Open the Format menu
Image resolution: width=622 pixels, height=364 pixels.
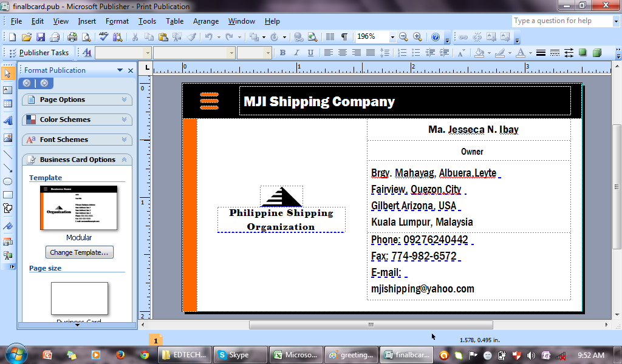click(117, 21)
